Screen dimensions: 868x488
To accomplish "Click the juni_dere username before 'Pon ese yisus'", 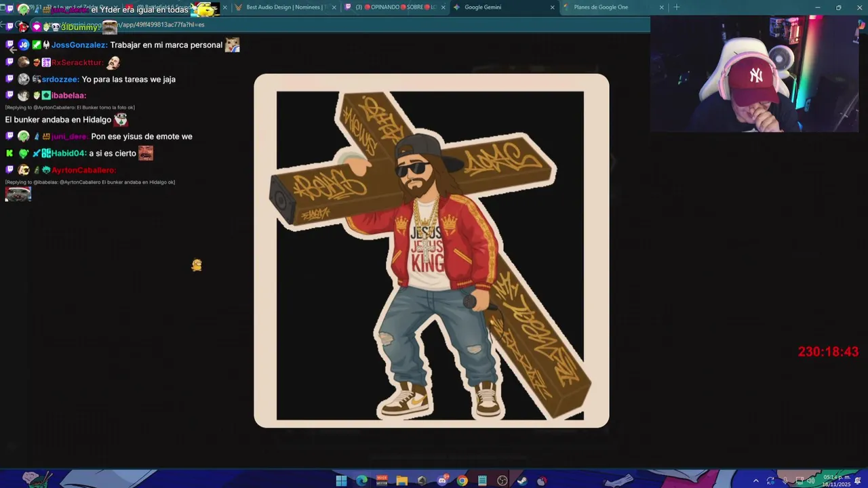I will point(70,136).
